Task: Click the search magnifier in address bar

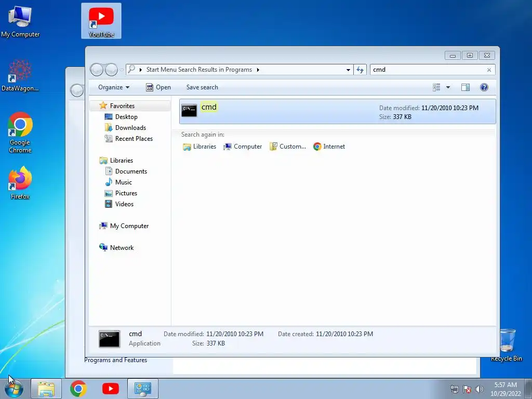Action: [x=131, y=69]
